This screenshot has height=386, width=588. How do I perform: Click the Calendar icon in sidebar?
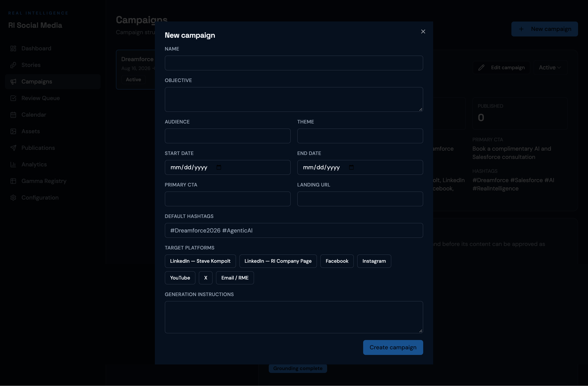13,115
